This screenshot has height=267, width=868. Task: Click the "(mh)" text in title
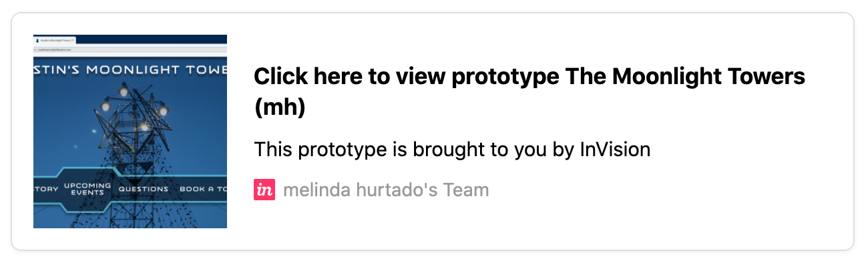(279, 107)
